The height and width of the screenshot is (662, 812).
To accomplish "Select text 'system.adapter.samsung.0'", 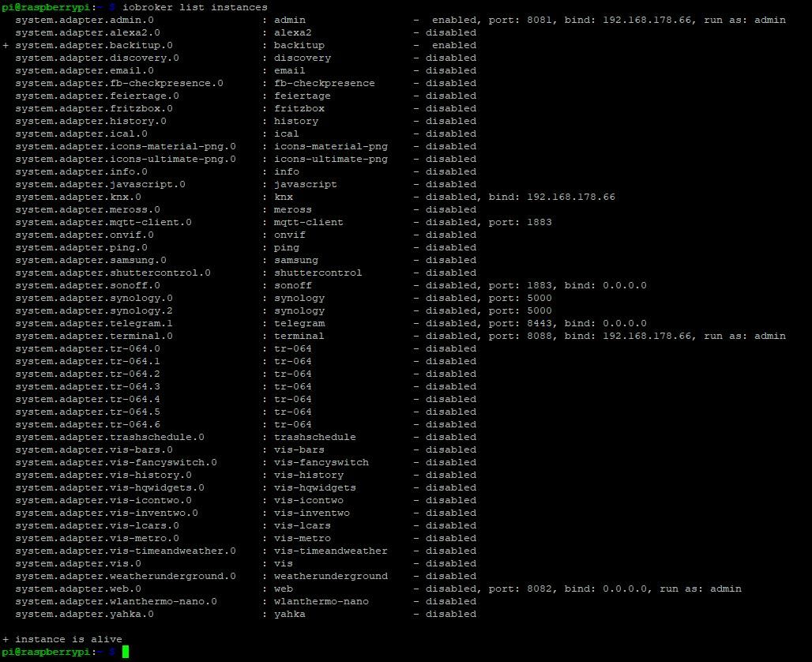I will click(91, 260).
